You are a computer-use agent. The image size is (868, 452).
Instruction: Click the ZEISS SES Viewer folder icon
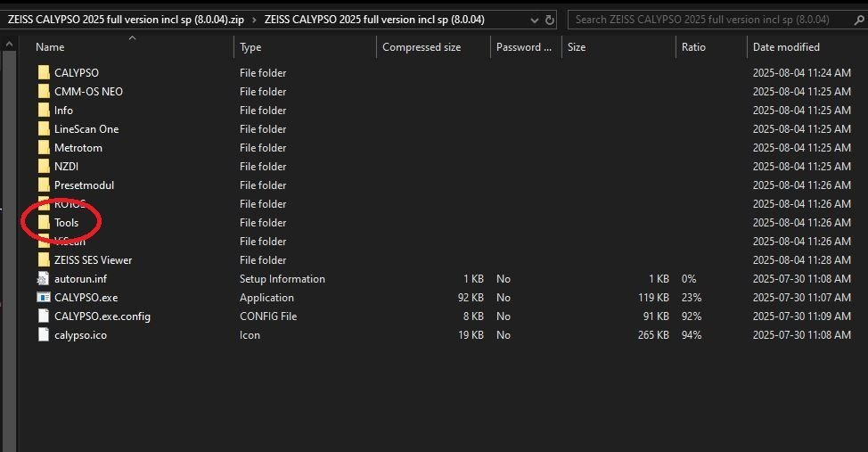(44, 260)
